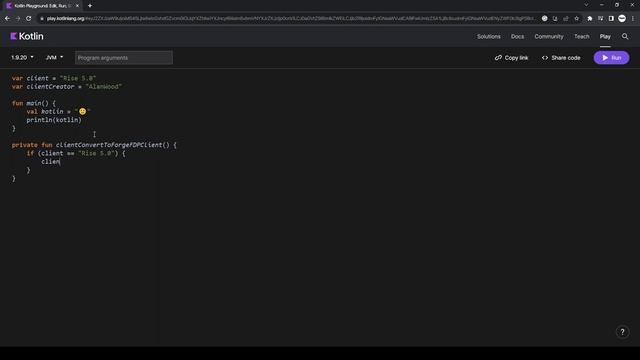
Task: Click the site info lock icon
Action: click(42, 18)
